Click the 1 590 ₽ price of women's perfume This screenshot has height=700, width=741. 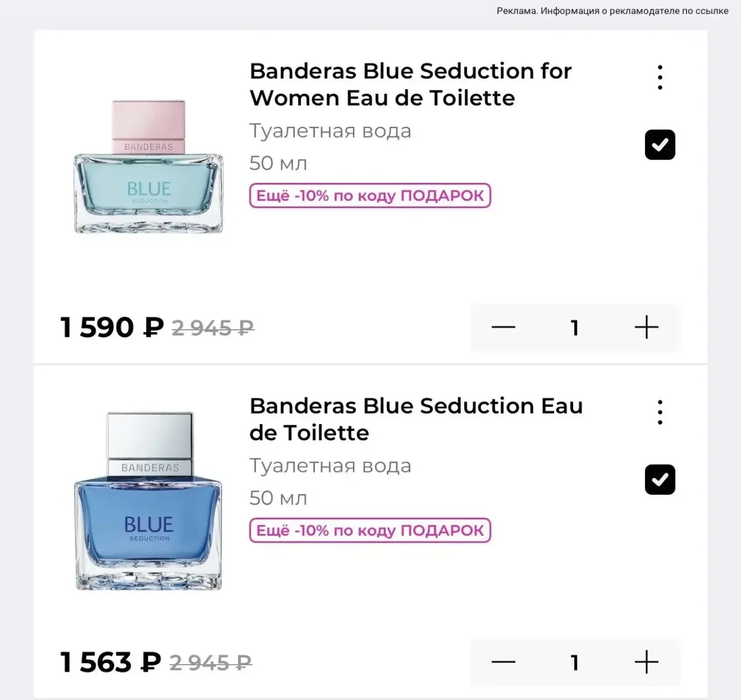click(112, 327)
